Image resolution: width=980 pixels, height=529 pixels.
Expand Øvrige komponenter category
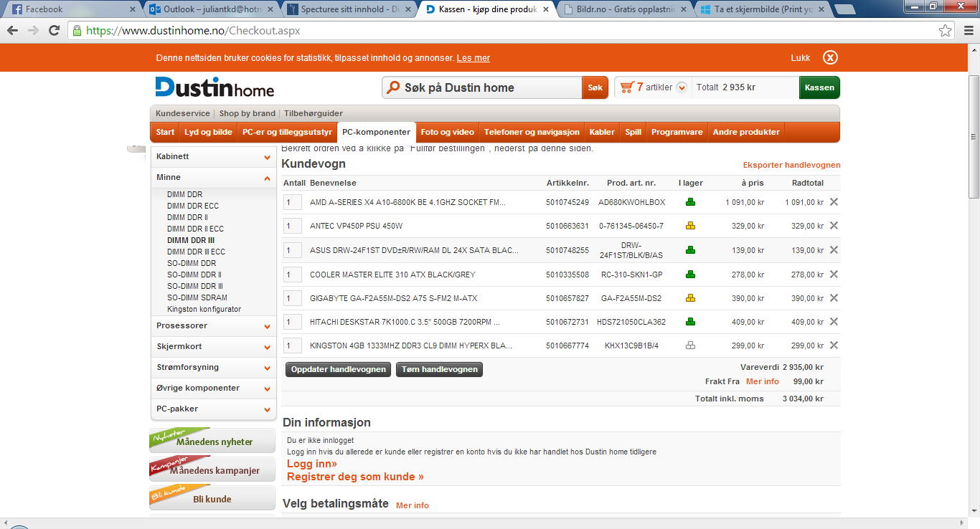268,389
